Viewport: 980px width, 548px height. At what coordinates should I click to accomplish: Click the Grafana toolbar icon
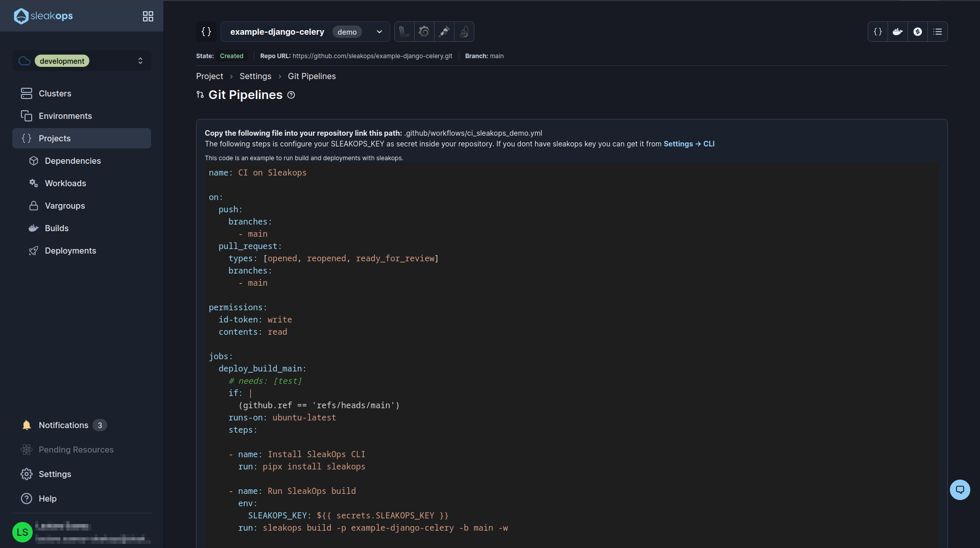424,32
